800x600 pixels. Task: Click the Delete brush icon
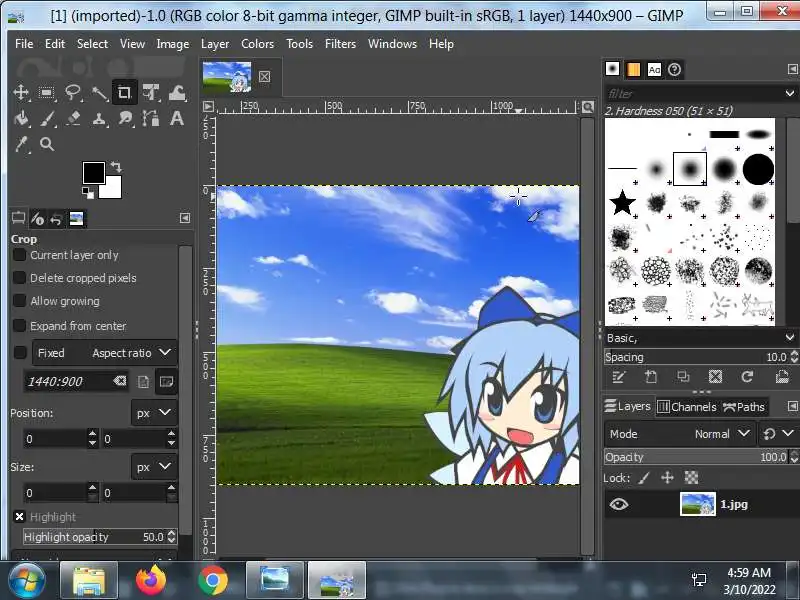pyautogui.click(x=715, y=377)
